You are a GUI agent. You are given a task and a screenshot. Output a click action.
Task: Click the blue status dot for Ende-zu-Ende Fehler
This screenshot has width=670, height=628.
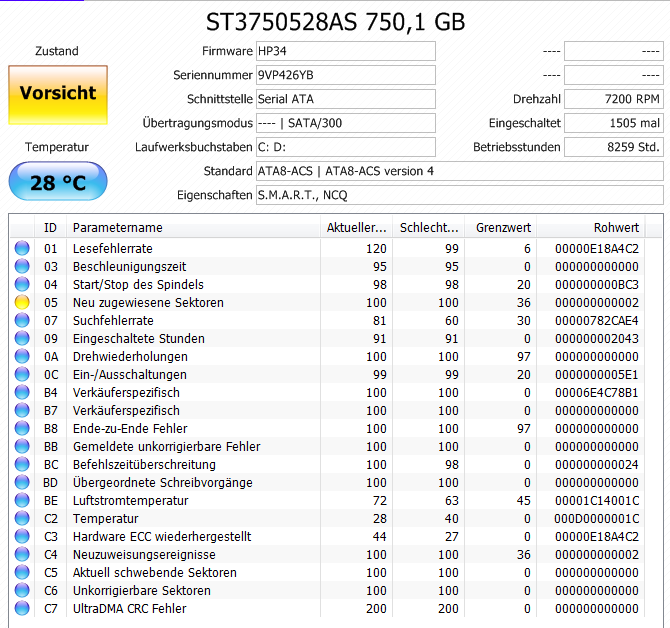[x=22, y=428]
